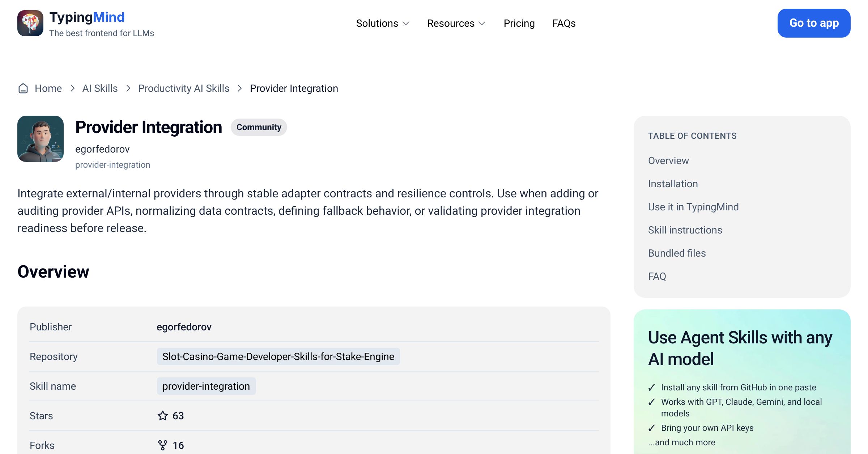Jump to Use it in TypingMind section
The height and width of the screenshot is (454, 868).
693,207
